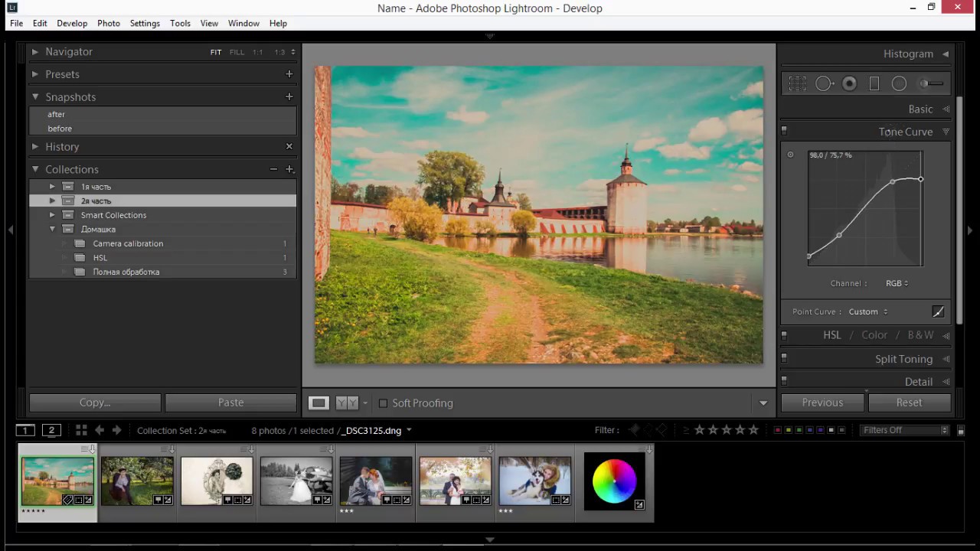
Task: Filter by red color label
Action: [778, 430]
